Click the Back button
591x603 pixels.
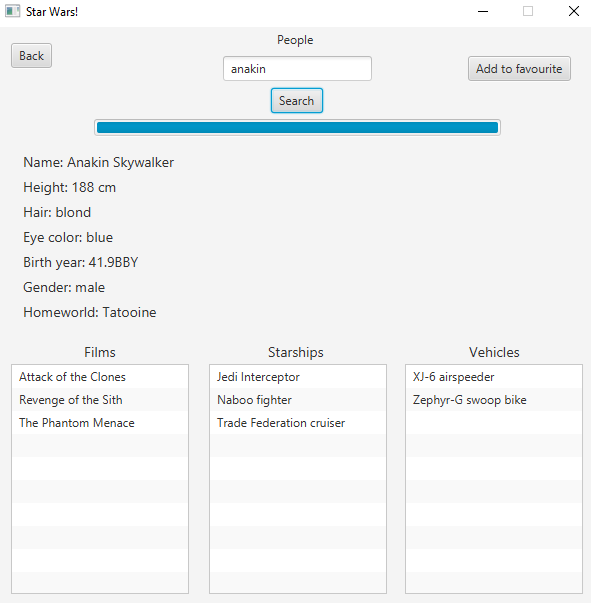click(32, 56)
